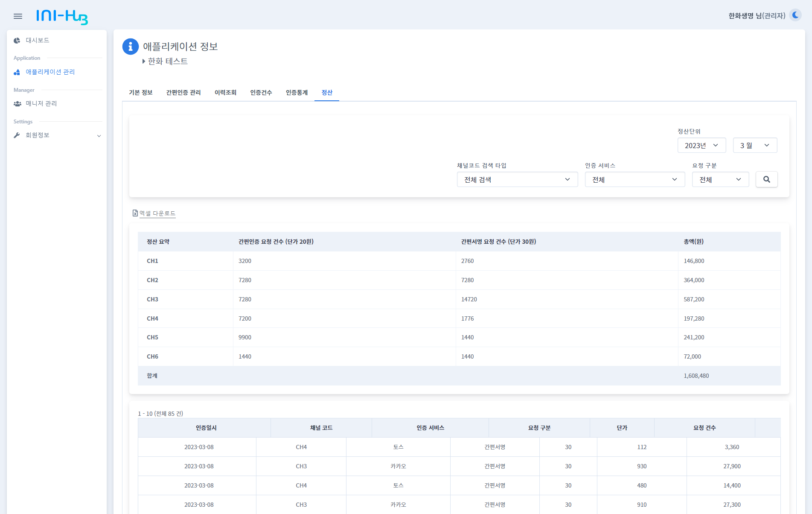Viewport: 812px width, 514px height.
Task: Click the 인증일시 column header
Action: click(x=206, y=428)
